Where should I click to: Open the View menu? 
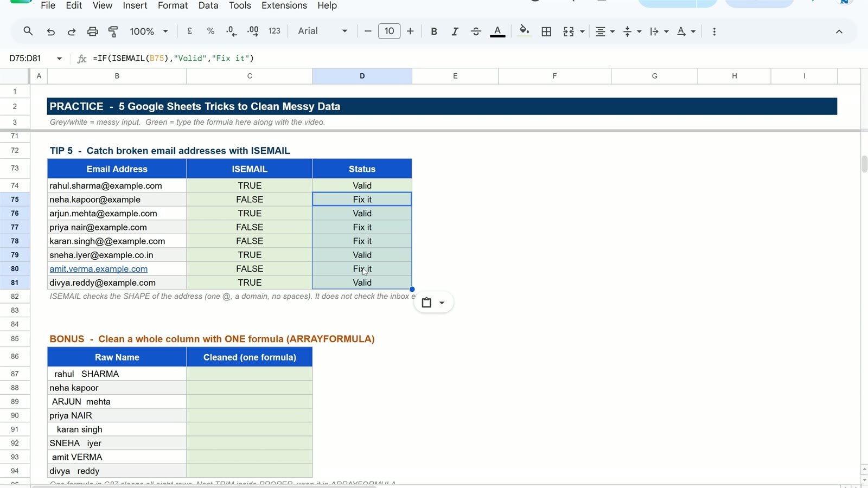pyautogui.click(x=102, y=5)
